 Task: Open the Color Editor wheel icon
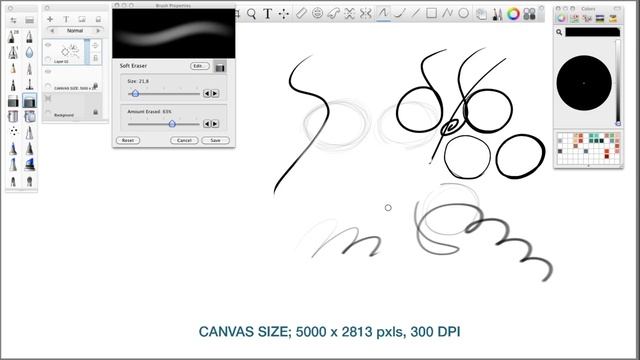coord(513,14)
